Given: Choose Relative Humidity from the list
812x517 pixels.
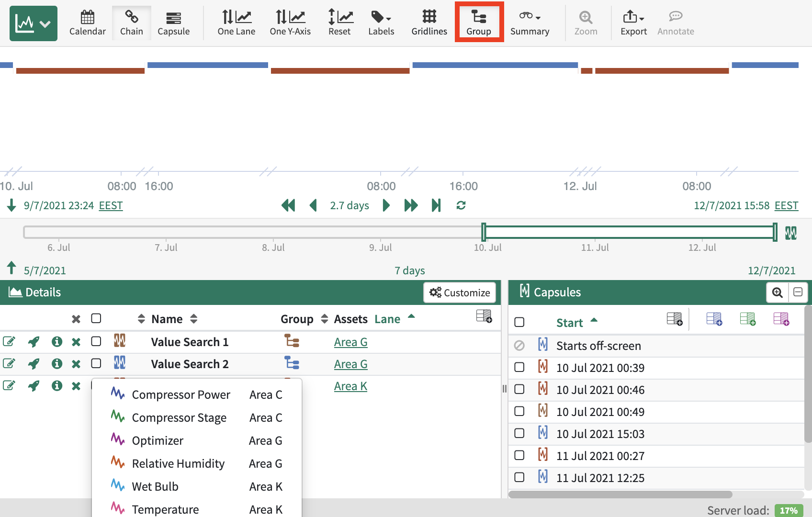Looking at the screenshot, I should pyautogui.click(x=178, y=463).
